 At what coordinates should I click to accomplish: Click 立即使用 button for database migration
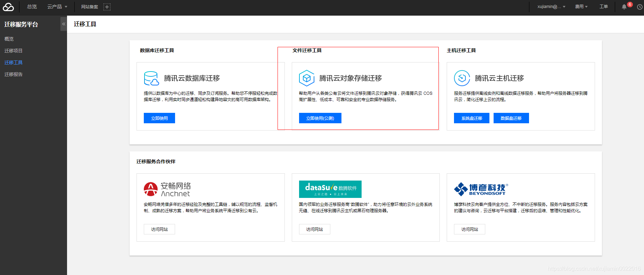[x=159, y=118]
